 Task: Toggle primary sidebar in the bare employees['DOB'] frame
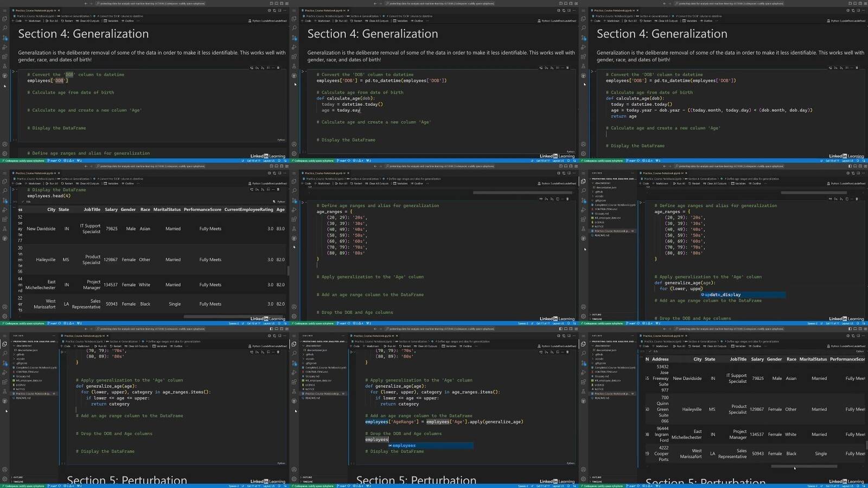point(271,3)
